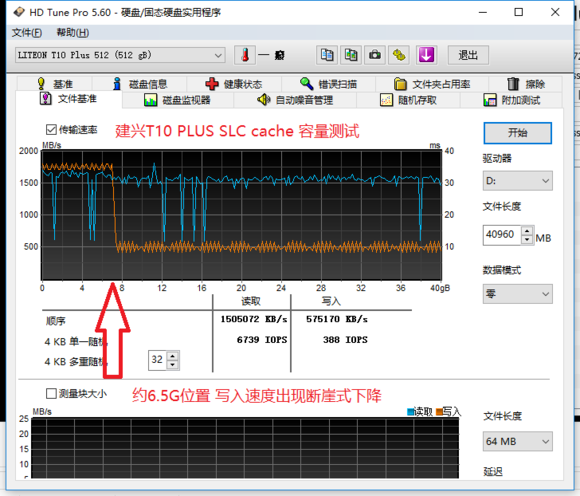Click the camera save screenshot icon
The image size is (580, 496).
coord(375,55)
